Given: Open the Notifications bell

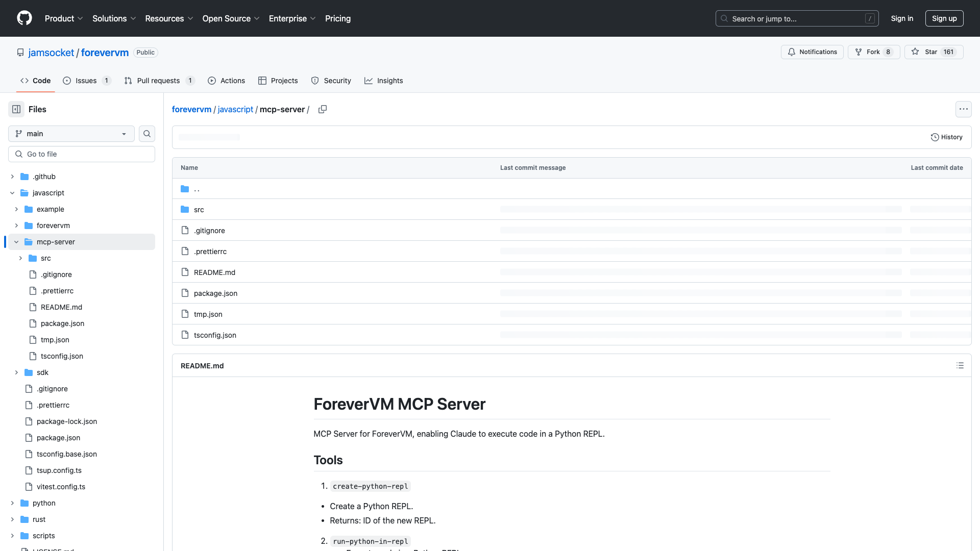Looking at the screenshot, I should point(792,52).
